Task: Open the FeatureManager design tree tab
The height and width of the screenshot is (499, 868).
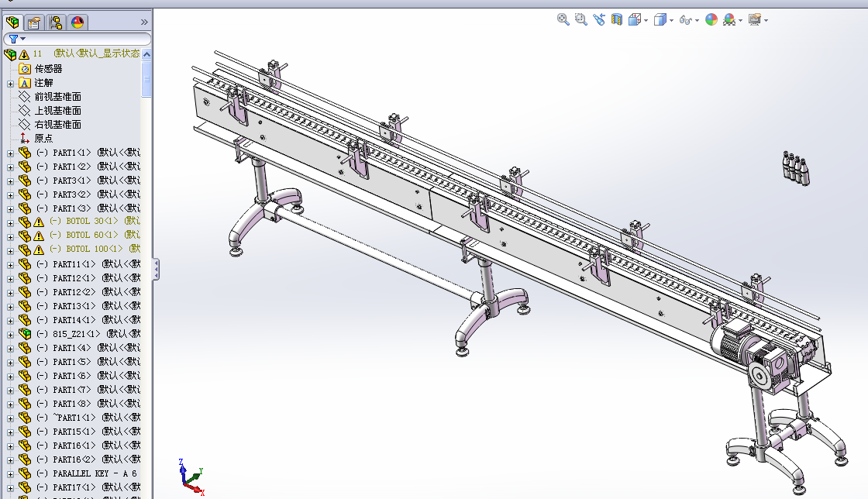Action: [x=12, y=22]
